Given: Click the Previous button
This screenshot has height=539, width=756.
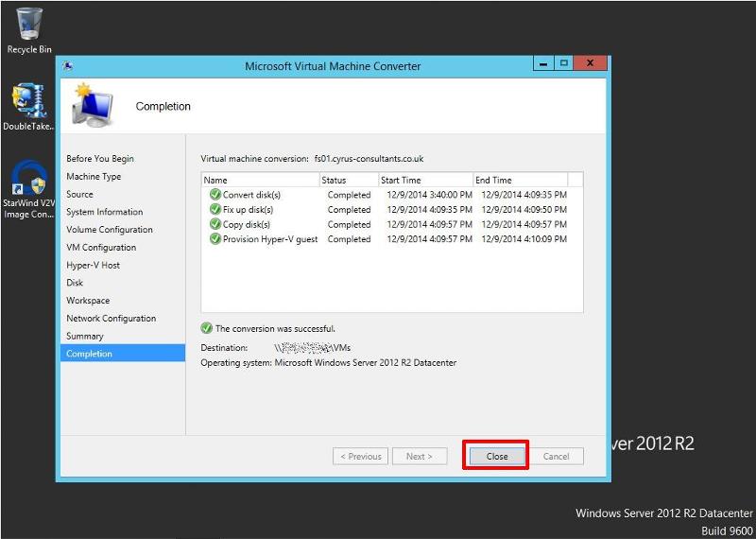Looking at the screenshot, I should (x=361, y=456).
